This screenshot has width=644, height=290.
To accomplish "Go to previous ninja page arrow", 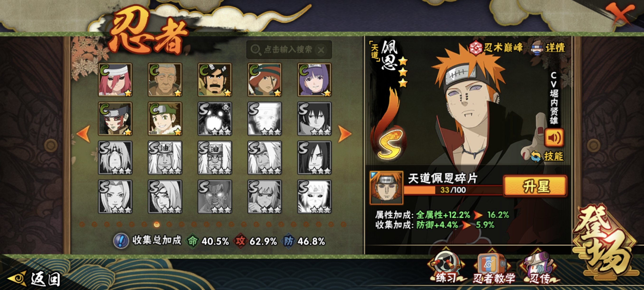I will pyautogui.click(x=83, y=134).
